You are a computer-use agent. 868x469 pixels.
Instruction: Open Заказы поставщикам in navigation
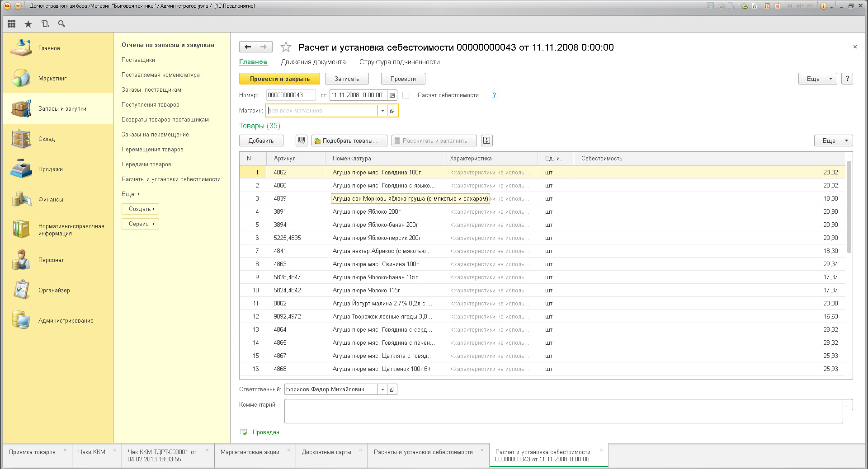coord(151,89)
